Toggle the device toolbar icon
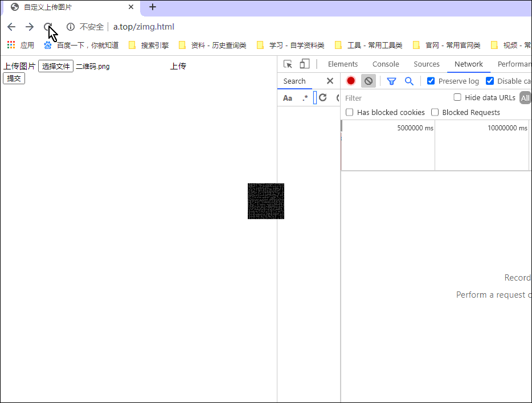Viewport: 532px width, 403px height. (x=304, y=64)
